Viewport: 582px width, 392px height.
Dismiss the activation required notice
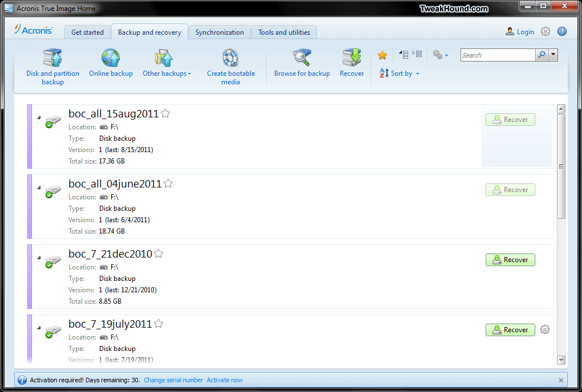pyautogui.click(x=561, y=380)
